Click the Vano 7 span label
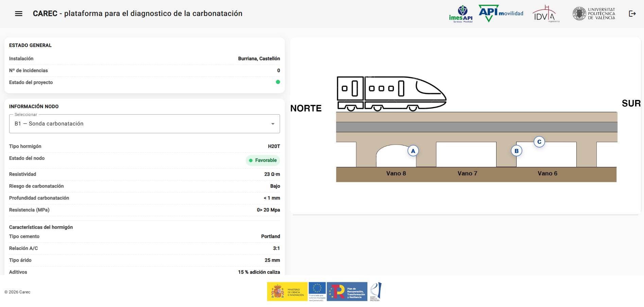This screenshot has height=307, width=644. [x=467, y=173]
